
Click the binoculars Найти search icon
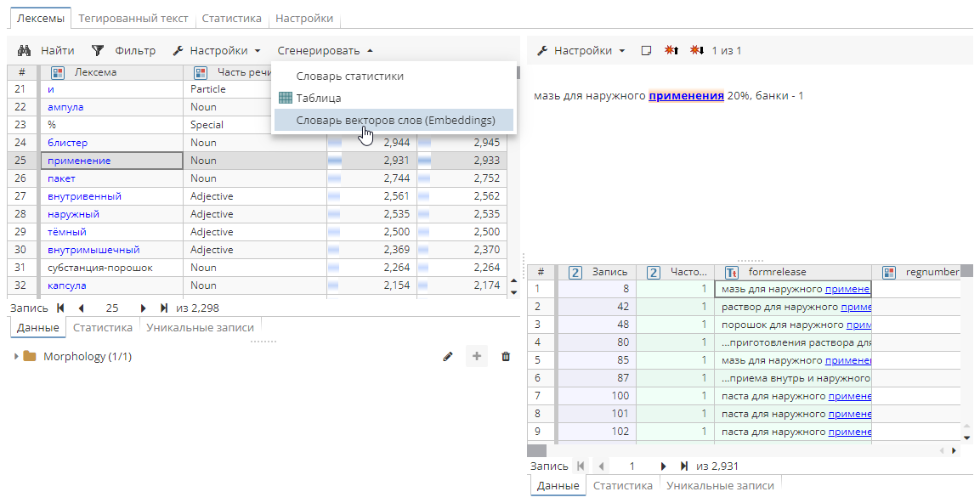[25, 51]
